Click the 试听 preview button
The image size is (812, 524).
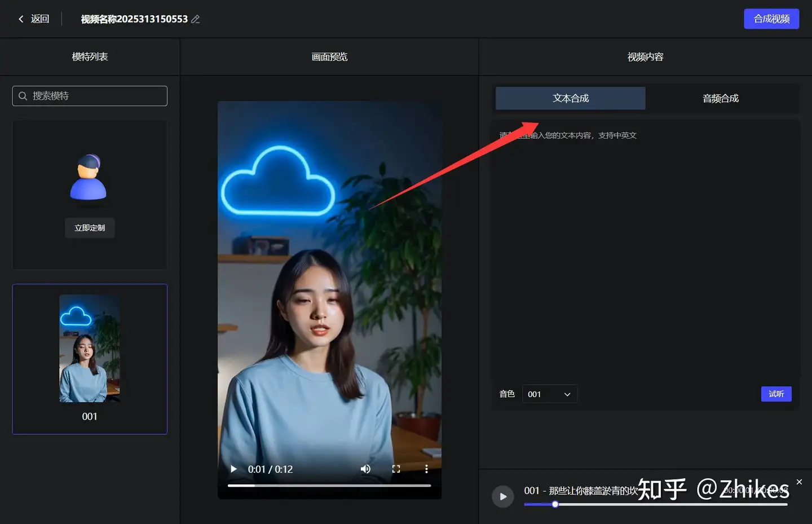(x=776, y=394)
